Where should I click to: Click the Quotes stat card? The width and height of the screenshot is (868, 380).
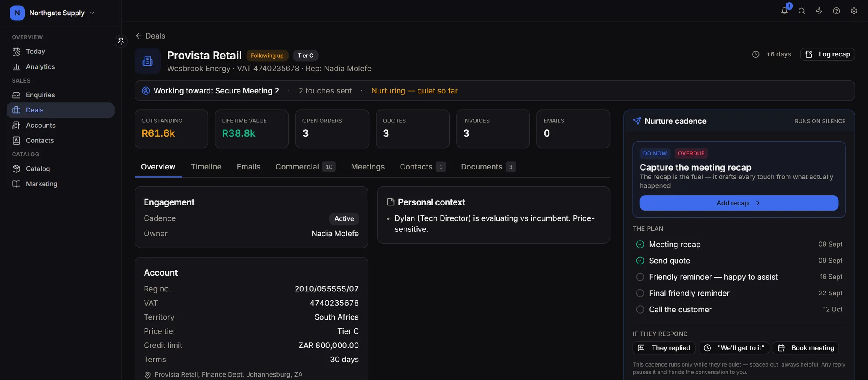click(413, 129)
